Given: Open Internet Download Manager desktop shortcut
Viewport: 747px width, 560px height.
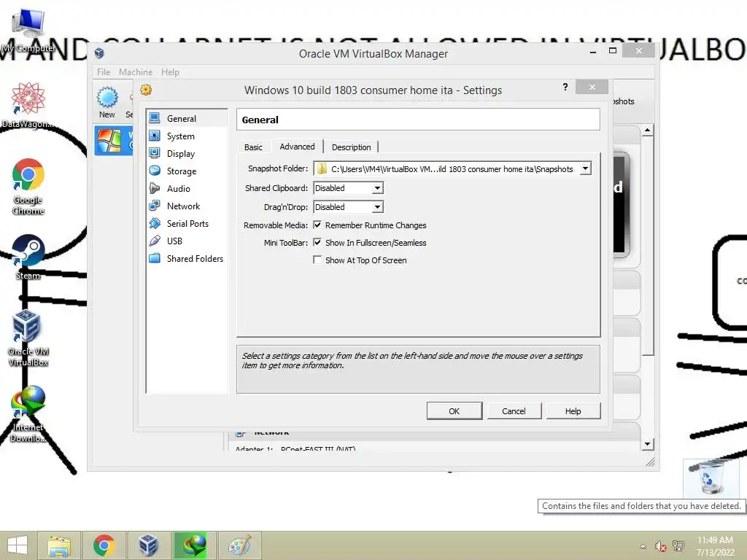Looking at the screenshot, I should point(28,414).
